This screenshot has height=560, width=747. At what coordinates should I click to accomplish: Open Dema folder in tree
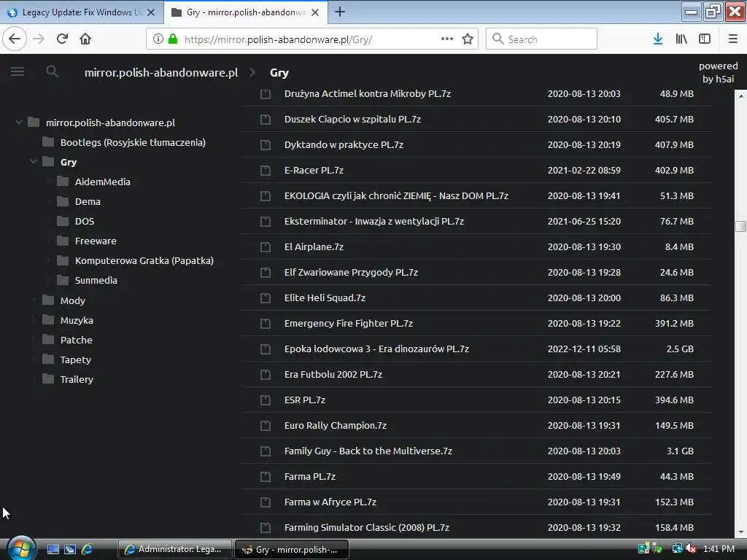(x=88, y=201)
